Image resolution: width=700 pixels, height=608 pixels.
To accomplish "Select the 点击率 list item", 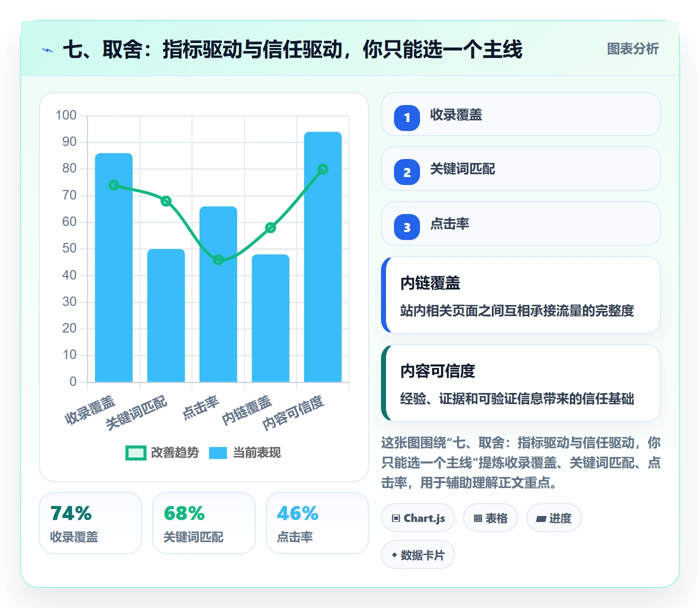I will (521, 223).
